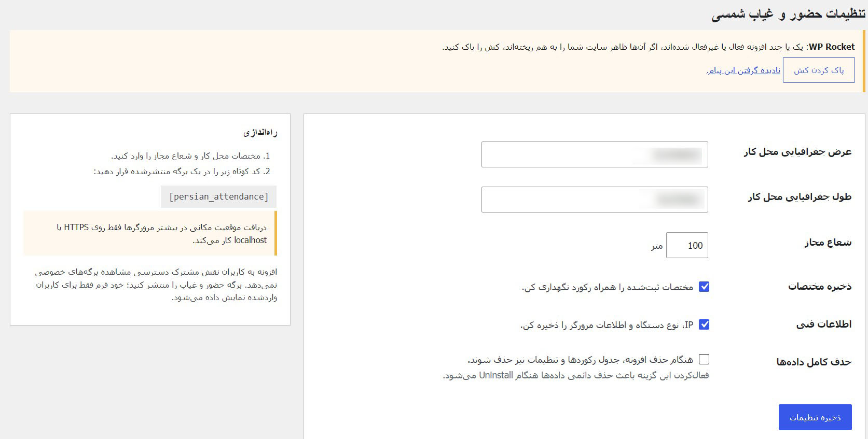Focus the عرض جغرافیایی محل کار input field
The width and height of the screenshot is (868, 439).
coord(595,154)
